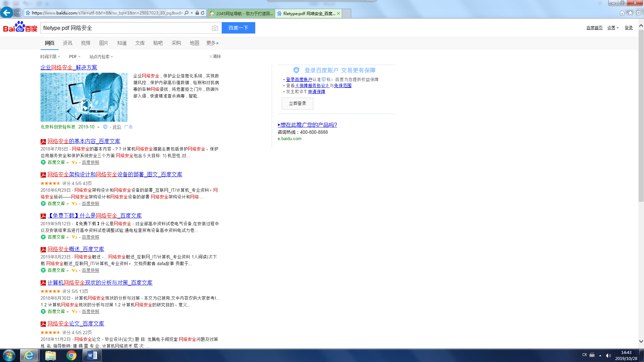This screenshot has height=362, width=644.
Task: Click the 百度一下 search button
Action: pos(238,28)
